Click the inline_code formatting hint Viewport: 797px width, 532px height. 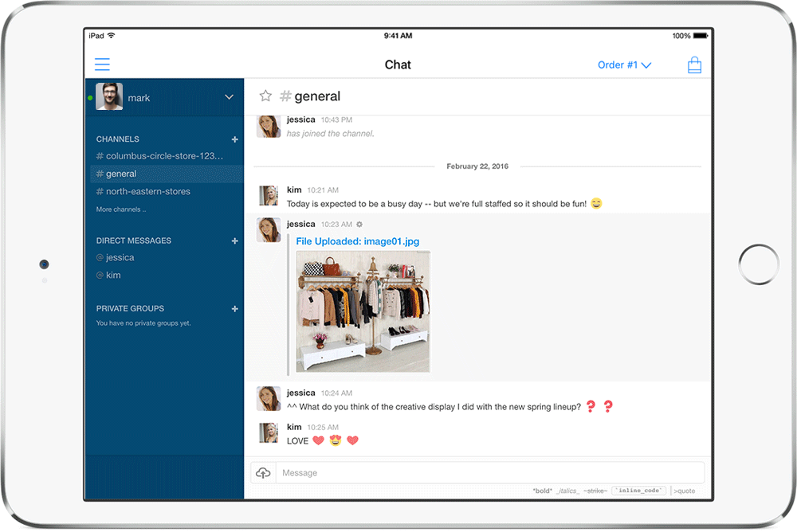coord(638,491)
